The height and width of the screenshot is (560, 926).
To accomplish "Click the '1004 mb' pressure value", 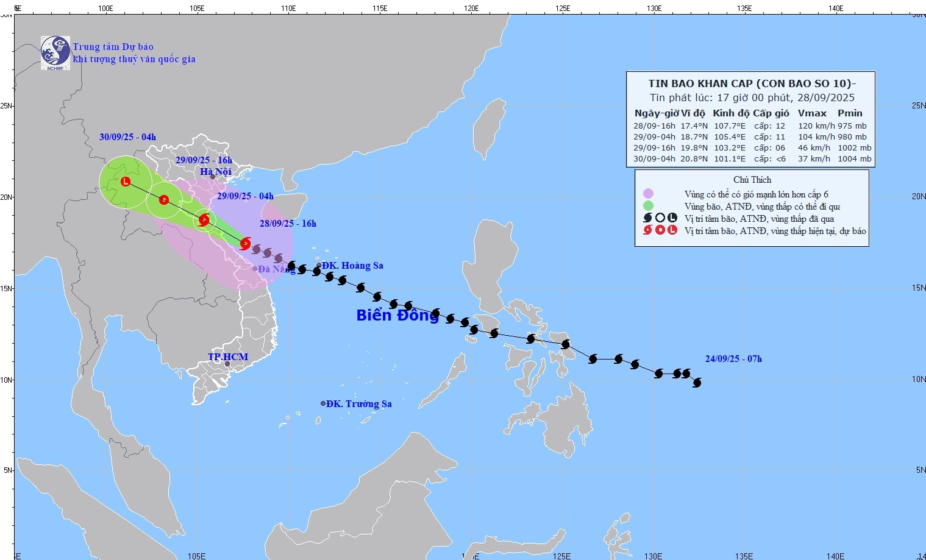I will point(854,159).
